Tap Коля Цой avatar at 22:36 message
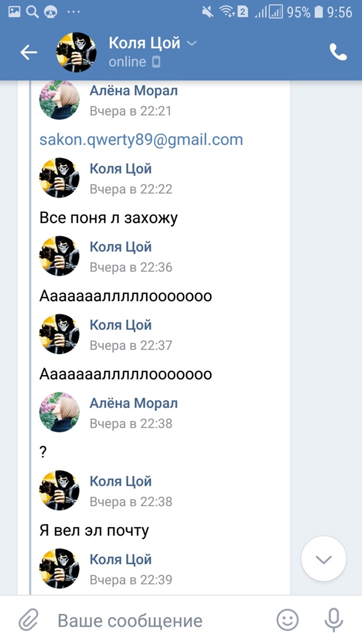This screenshot has height=644, width=362. (x=59, y=256)
